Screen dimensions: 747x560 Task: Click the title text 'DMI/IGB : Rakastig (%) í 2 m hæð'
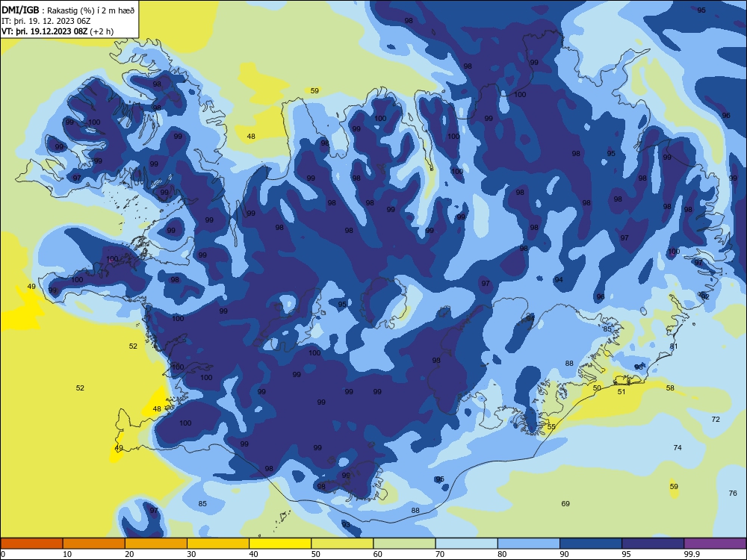coord(69,9)
